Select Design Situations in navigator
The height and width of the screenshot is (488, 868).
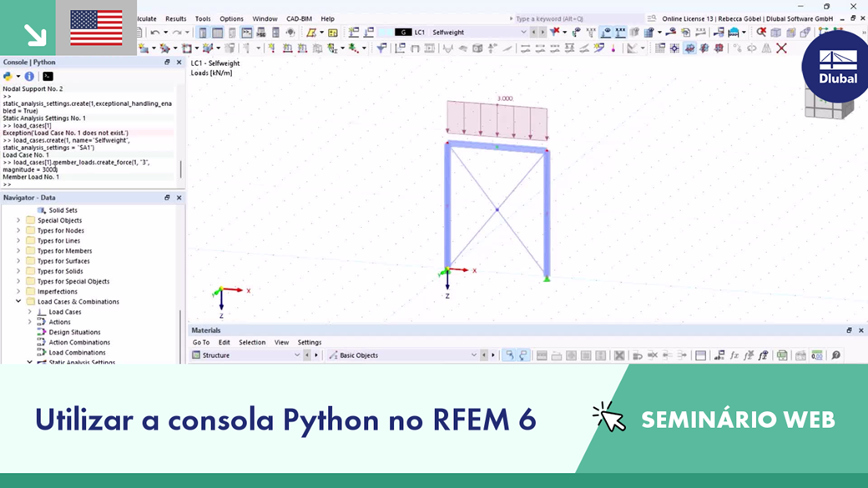tap(74, 332)
